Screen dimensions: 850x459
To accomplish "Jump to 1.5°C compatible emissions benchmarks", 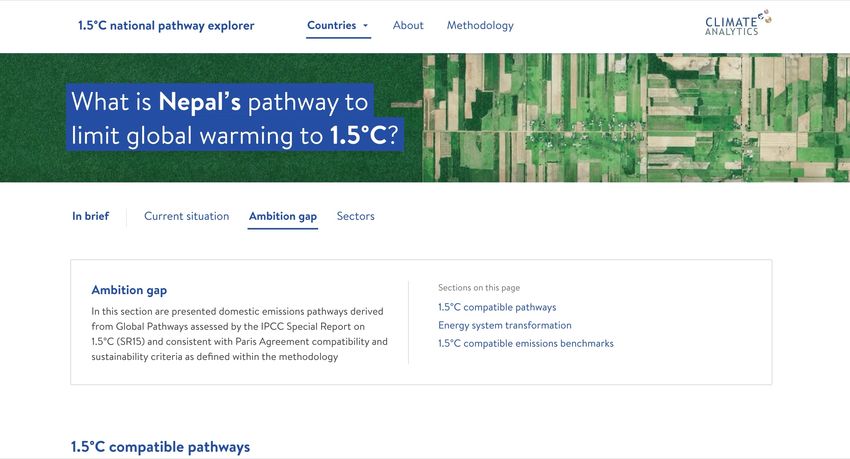I will [x=526, y=344].
